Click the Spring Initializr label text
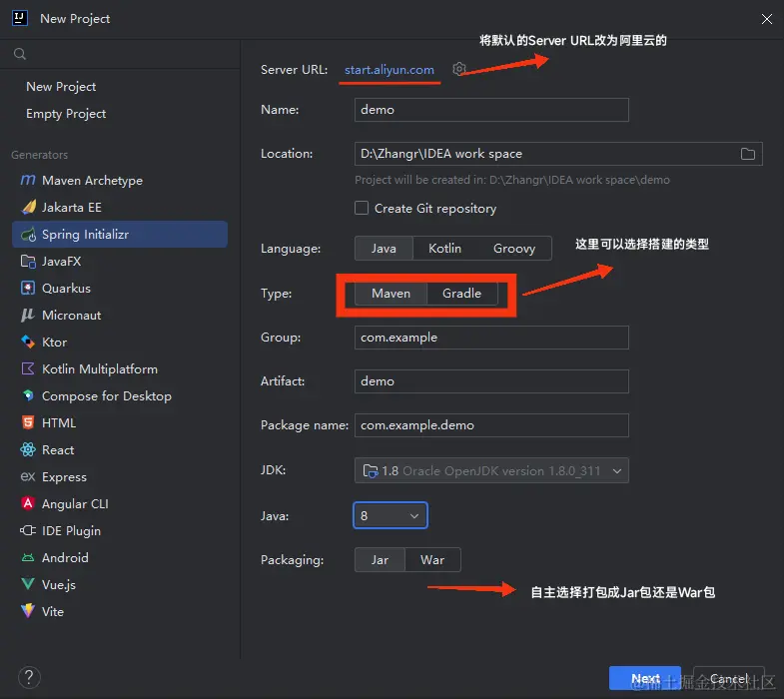784x699 pixels. (x=86, y=234)
